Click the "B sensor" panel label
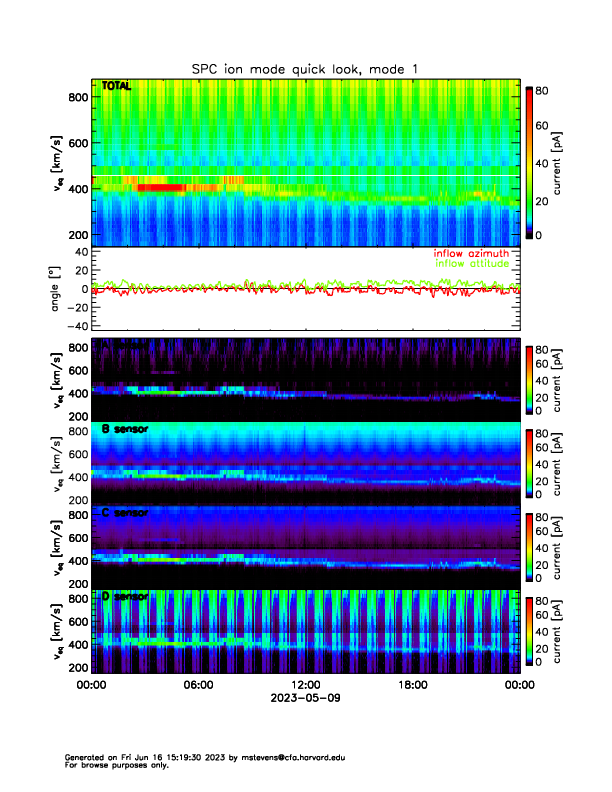 coord(124,430)
